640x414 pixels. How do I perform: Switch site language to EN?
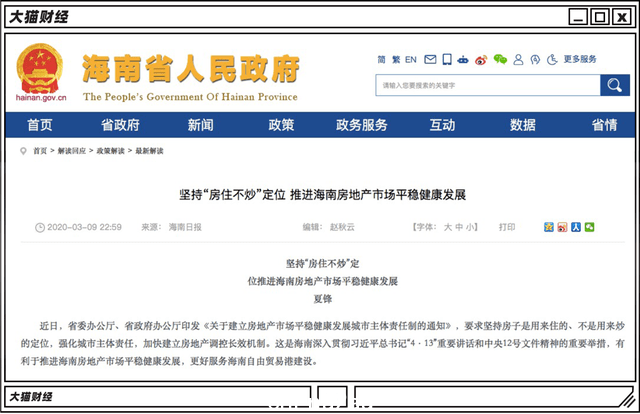(x=411, y=60)
